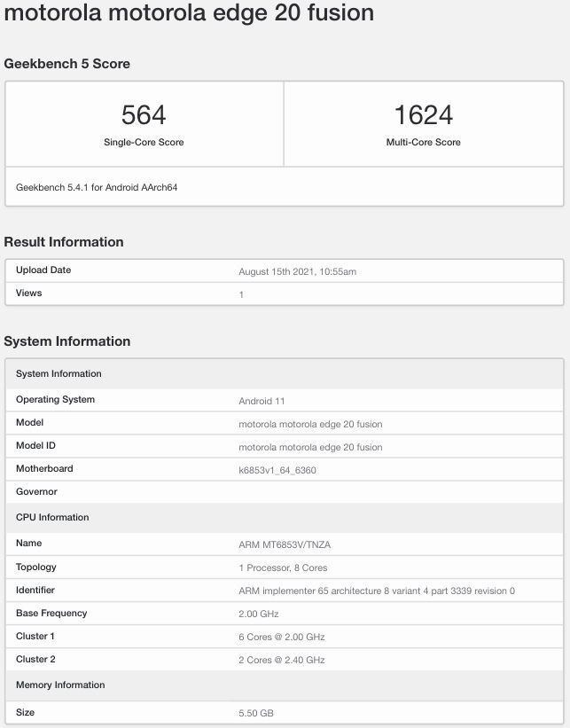Select the memory size value '5.50 GB'

tap(256, 713)
